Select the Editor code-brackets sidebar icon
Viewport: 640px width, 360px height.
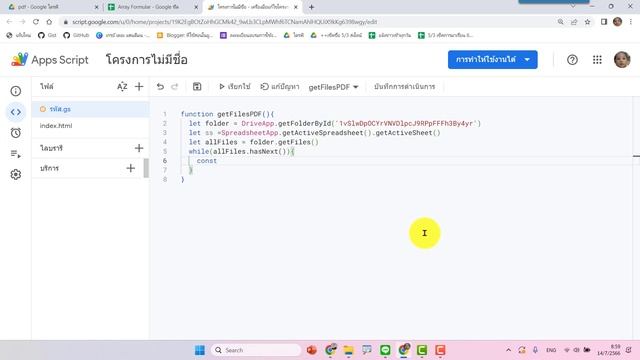[x=16, y=112]
